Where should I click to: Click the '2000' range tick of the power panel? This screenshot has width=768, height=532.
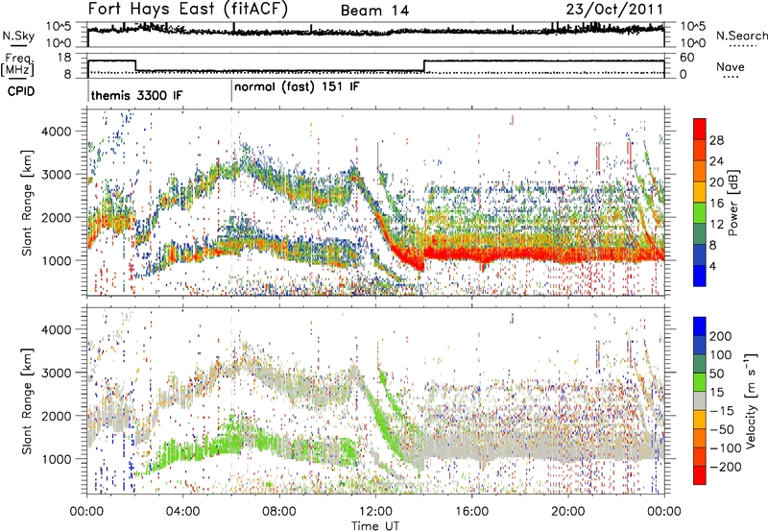coord(57,217)
